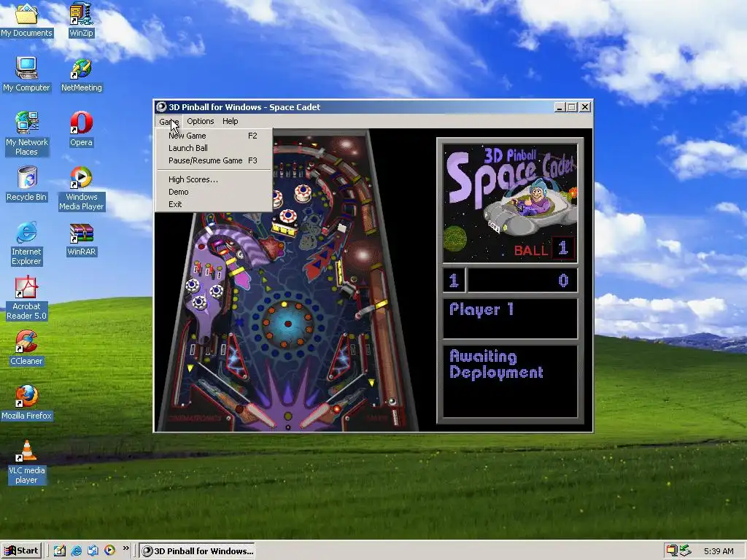Select the CCleaner desktop shortcut
This screenshot has width=747, height=560.
click(27, 348)
